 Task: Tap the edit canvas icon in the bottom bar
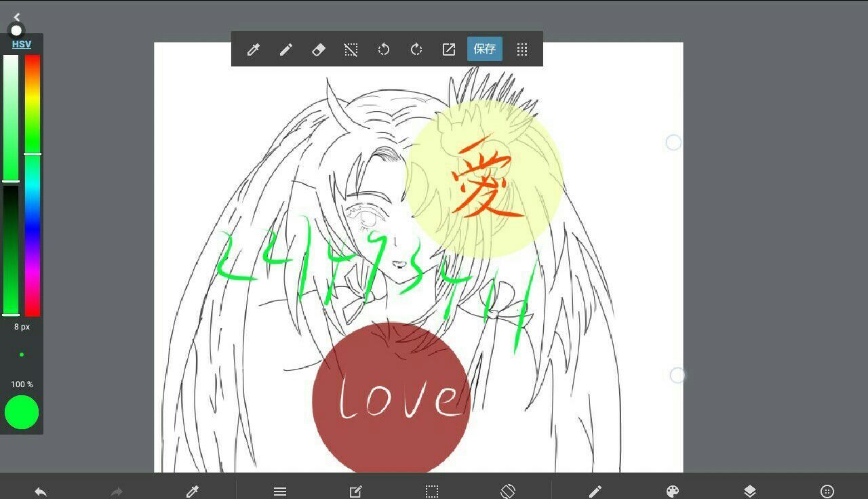[356, 492]
